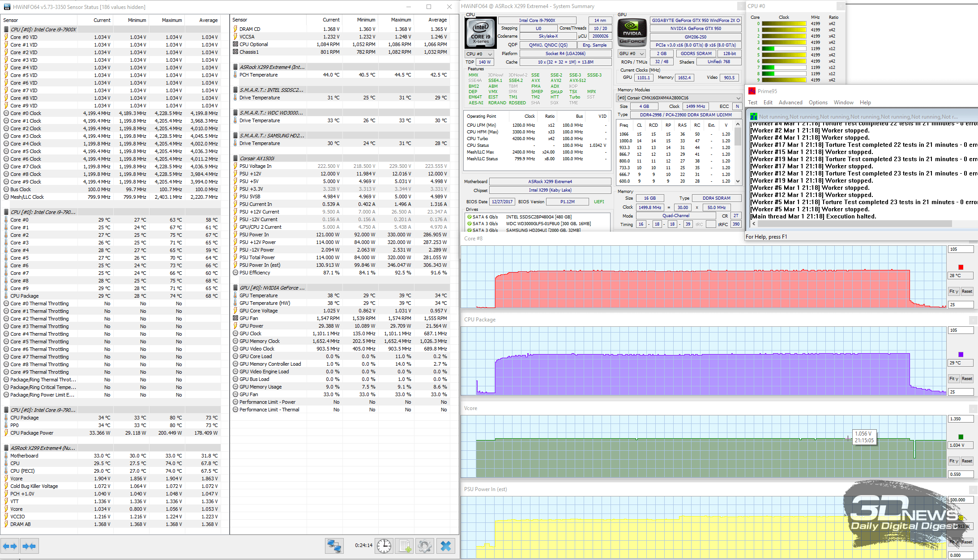Click the PSU Power In graph maximum field 500.000
The image size is (978, 560).
click(961, 500)
